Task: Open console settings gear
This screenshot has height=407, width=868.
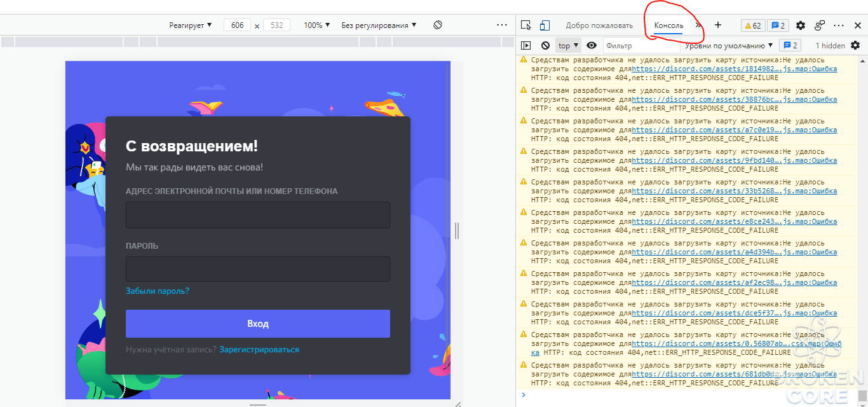Action: pos(855,45)
